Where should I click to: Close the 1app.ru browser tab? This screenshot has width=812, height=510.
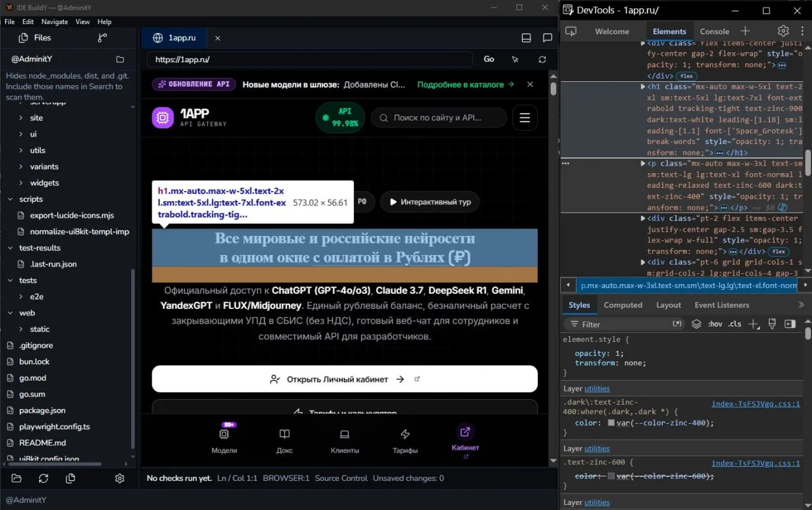coord(218,38)
